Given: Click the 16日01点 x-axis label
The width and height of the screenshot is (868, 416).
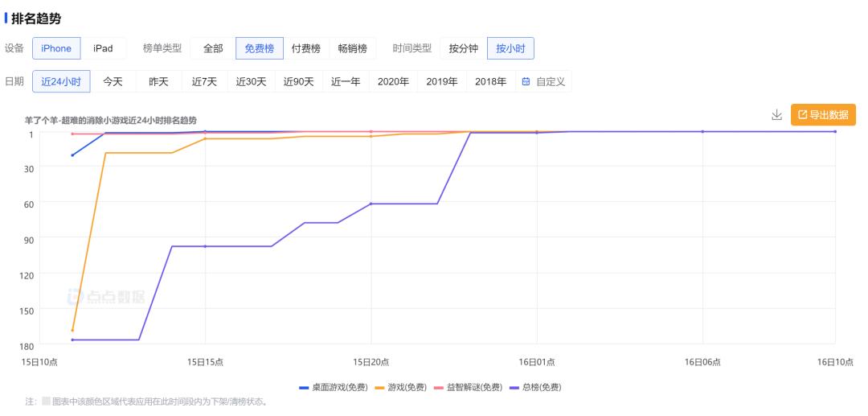Looking at the screenshot, I should pos(537,362).
